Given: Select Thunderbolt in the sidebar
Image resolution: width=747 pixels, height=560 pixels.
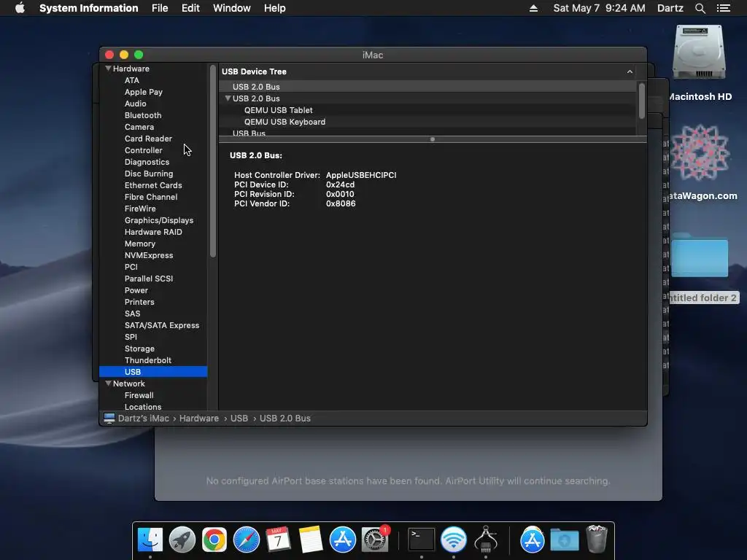Looking at the screenshot, I should point(148,360).
